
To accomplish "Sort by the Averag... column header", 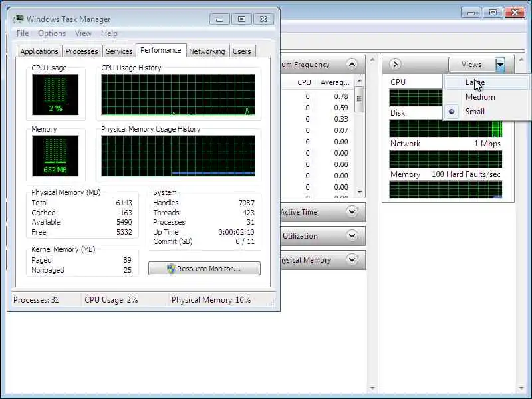I will 335,82.
